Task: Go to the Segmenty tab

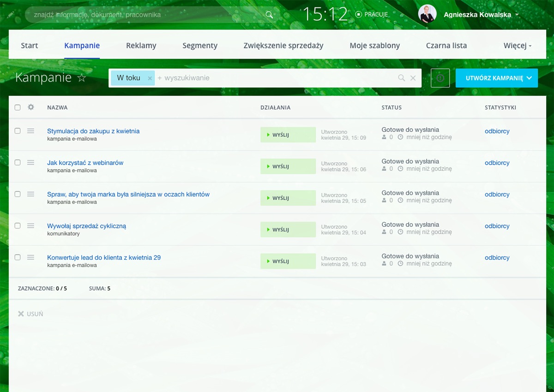Action: click(200, 46)
